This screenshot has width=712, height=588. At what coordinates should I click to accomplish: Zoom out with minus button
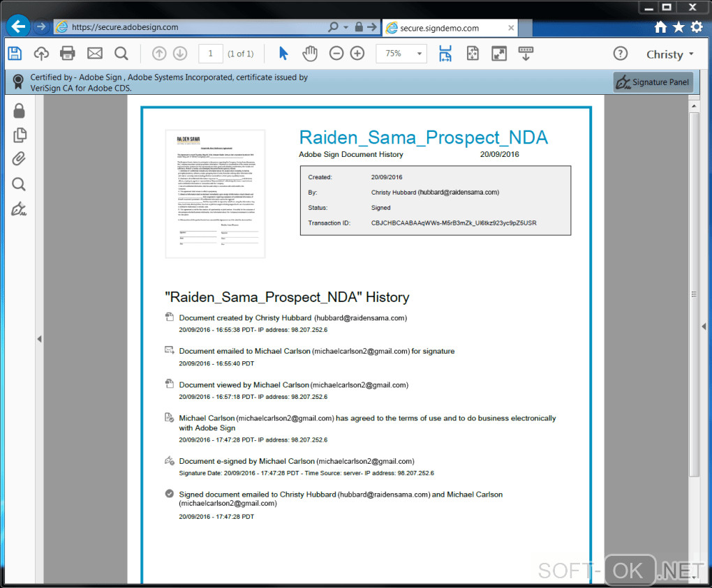point(336,54)
